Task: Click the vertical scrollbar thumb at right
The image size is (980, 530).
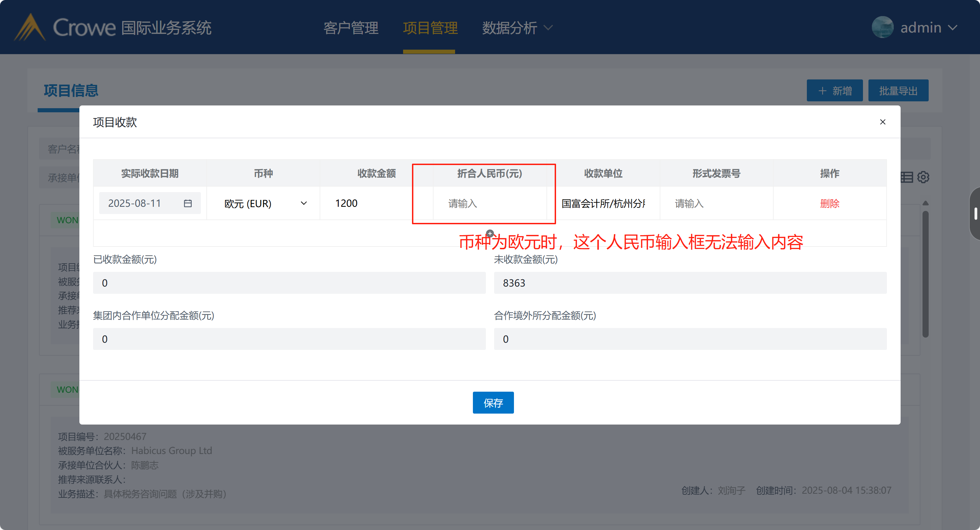Action: [926, 274]
